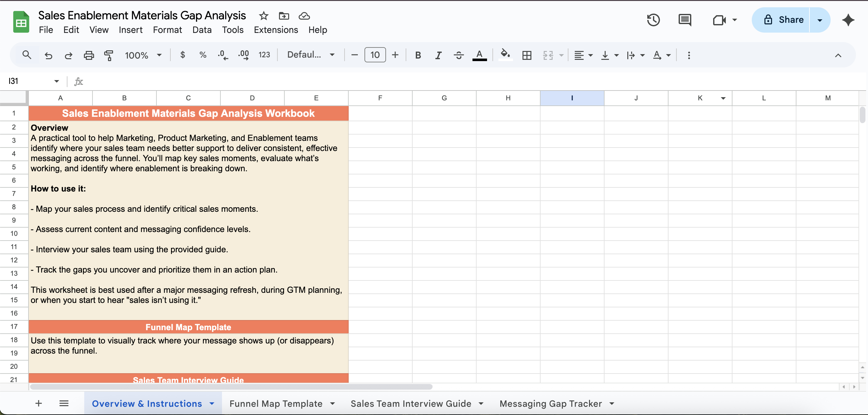Open the comments panel icon
The width and height of the screenshot is (868, 415).
(x=685, y=20)
